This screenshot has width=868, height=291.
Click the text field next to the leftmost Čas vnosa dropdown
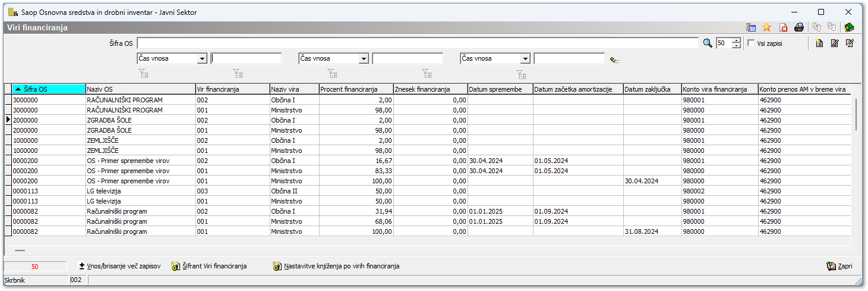pyautogui.click(x=246, y=58)
